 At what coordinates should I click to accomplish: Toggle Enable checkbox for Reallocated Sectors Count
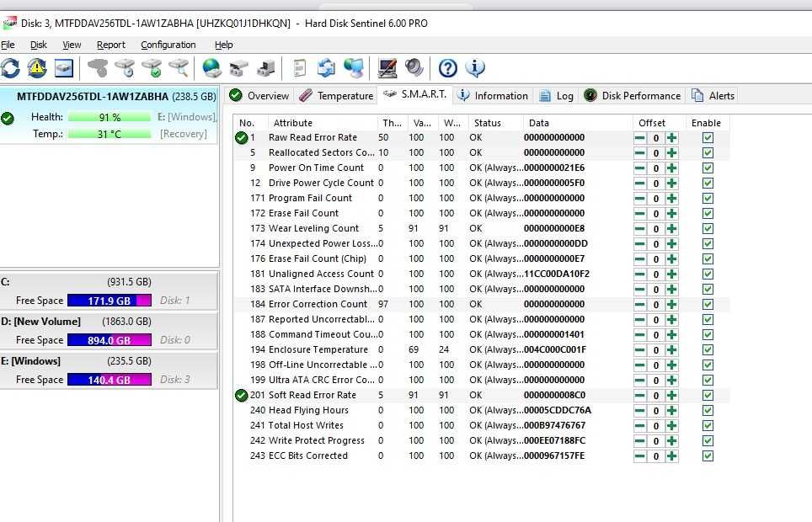pos(708,152)
